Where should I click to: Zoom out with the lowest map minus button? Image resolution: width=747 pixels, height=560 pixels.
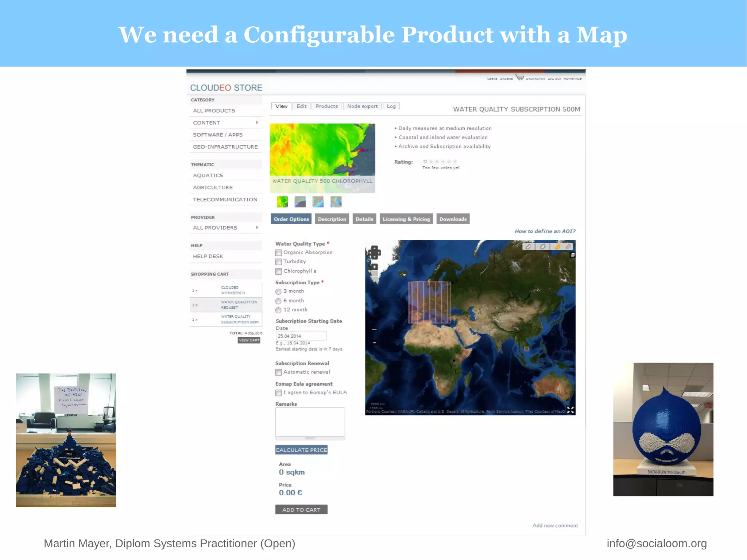[375, 343]
